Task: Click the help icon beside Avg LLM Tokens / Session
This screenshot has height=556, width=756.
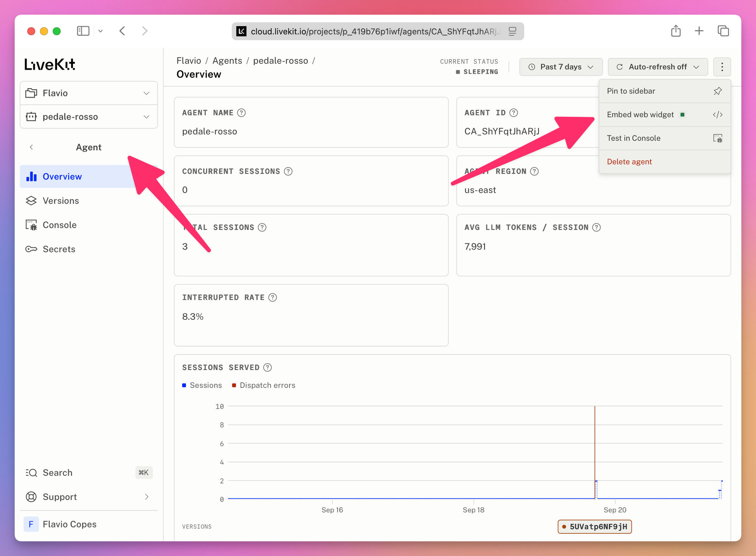Action: pyautogui.click(x=596, y=227)
